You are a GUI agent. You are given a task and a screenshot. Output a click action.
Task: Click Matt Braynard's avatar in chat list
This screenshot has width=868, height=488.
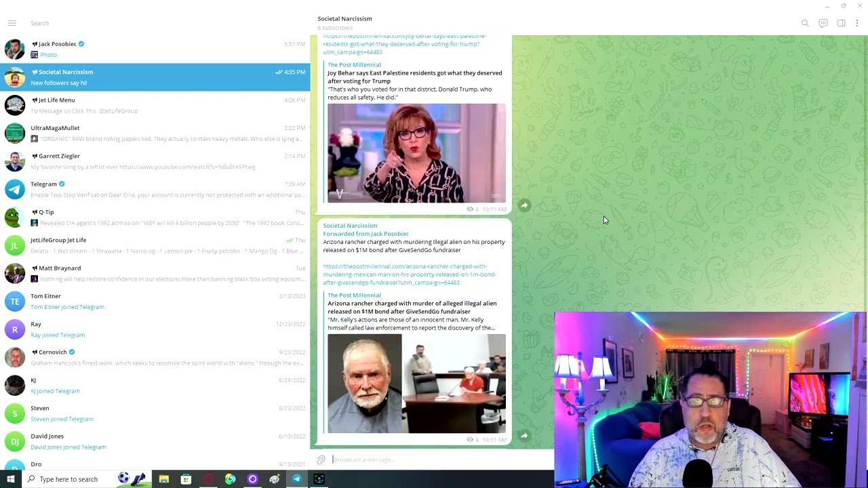[15, 273]
